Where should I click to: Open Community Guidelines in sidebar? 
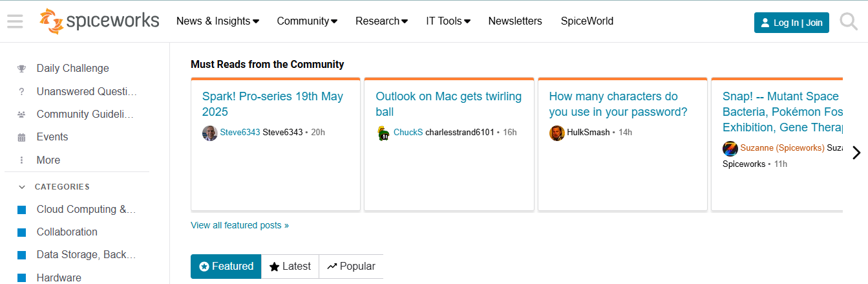[x=85, y=115]
